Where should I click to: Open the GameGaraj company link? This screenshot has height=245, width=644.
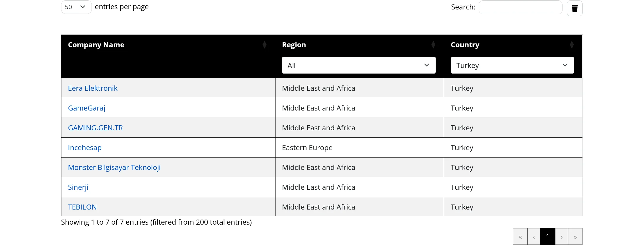pyautogui.click(x=87, y=108)
